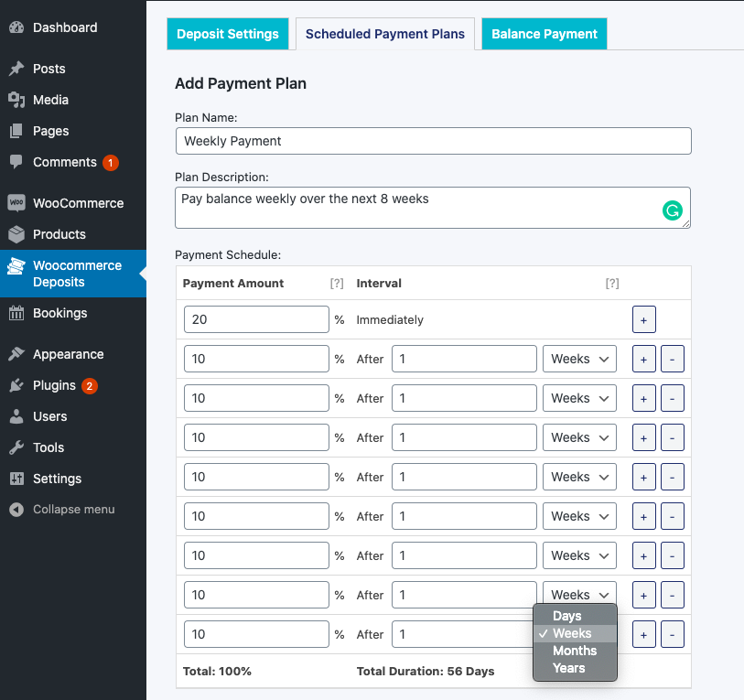Choose Months in the interval dropdown list

tap(575, 651)
